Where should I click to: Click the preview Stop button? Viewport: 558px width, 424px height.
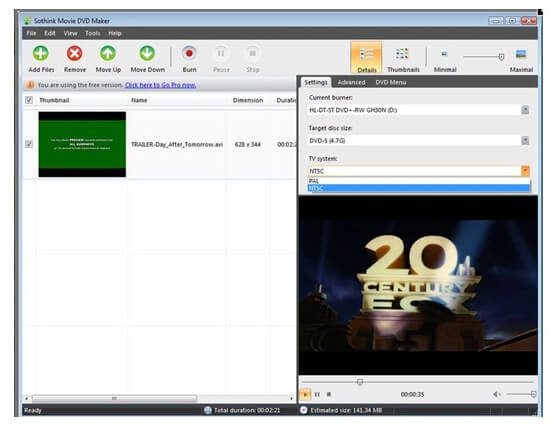click(329, 394)
